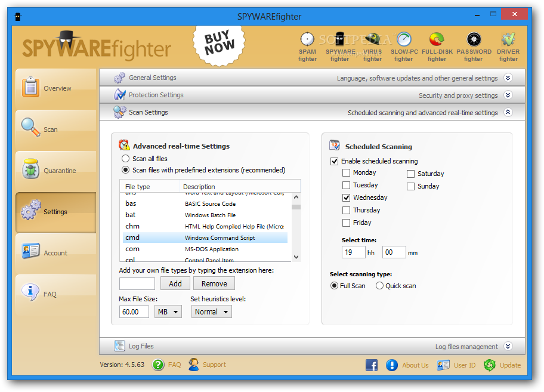The height and width of the screenshot is (392, 544).
Task: Open SLOW-PC fighter product icon
Action: pyautogui.click(x=404, y=39)
